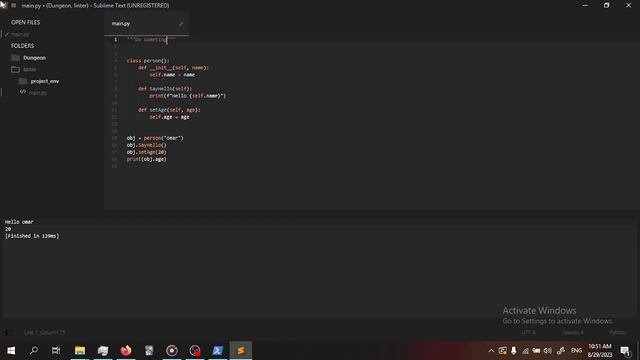This screenshot has width=640, height=360.
Task: Open Firefox from the taskbar
Action: (126, 350)
